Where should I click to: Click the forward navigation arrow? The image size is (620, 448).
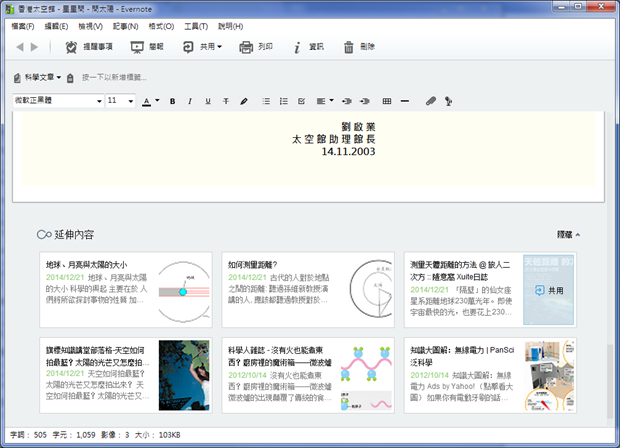click(34, 47)
